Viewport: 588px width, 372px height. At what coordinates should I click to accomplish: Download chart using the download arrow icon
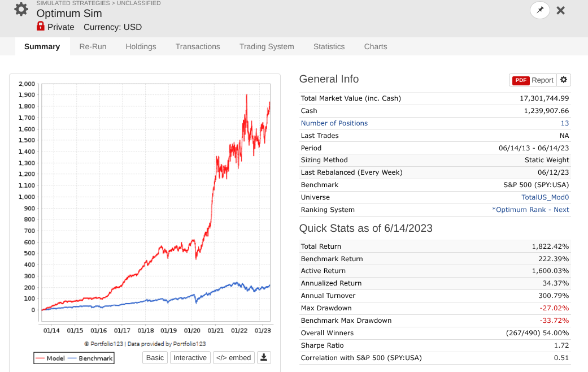point(264,357)
